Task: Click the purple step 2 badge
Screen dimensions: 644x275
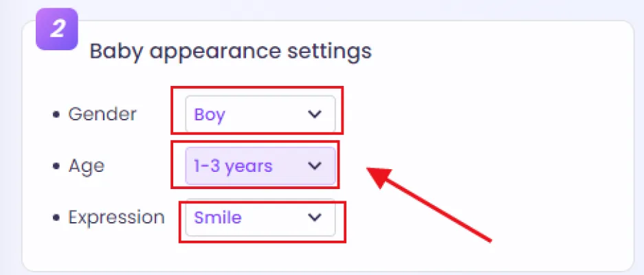Action: tap(57, 30)
